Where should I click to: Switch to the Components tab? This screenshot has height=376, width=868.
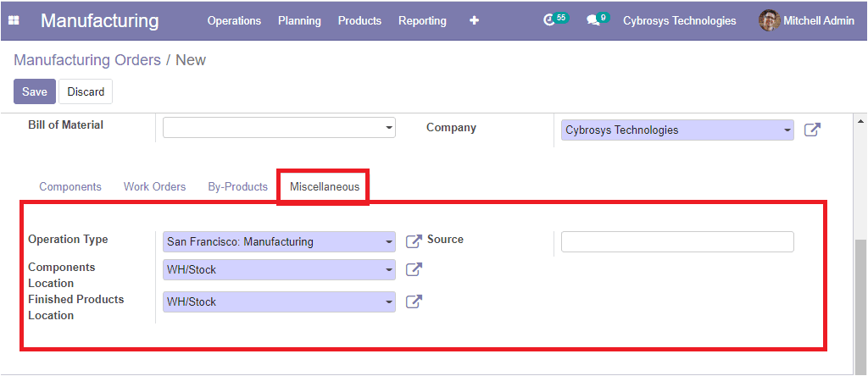pos(70,186)
